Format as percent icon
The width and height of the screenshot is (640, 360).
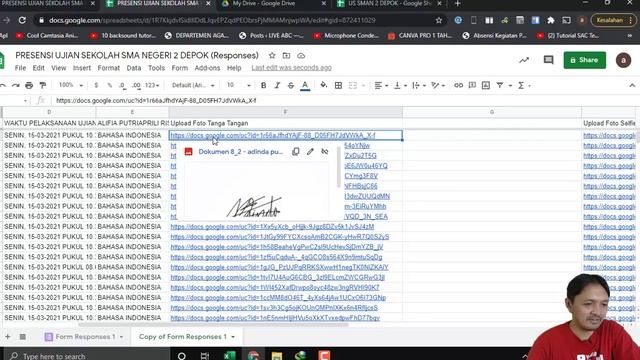[x=109, y=85]
